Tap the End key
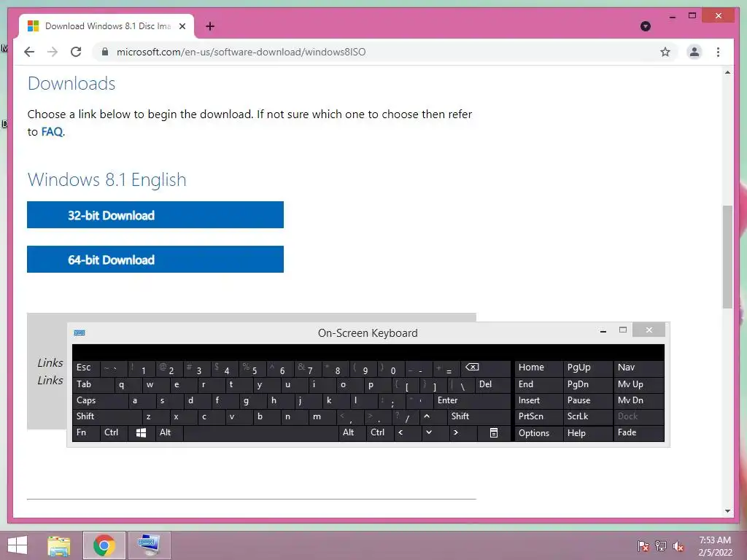 (x=538, y=385)
